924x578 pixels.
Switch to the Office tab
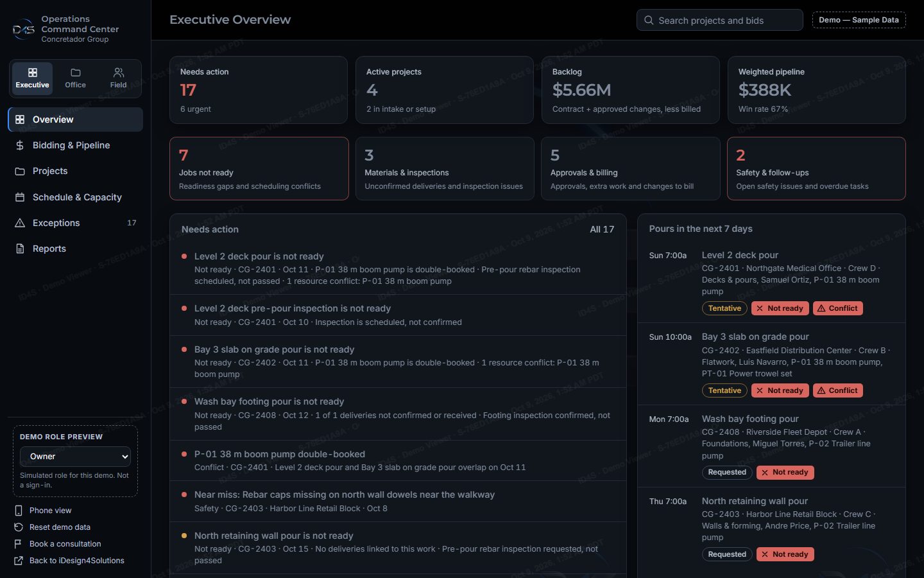click(75, 78)
